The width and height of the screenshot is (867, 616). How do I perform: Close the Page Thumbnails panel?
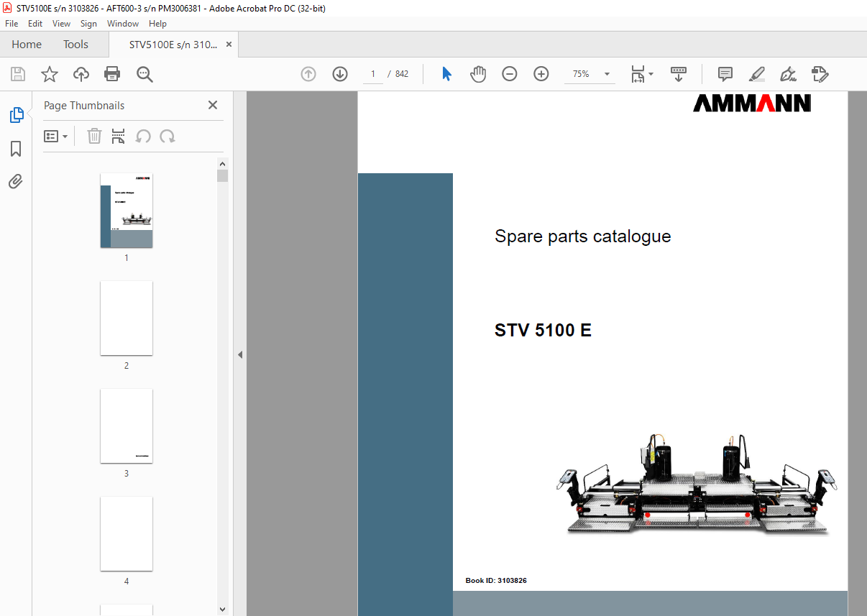tap(213, 105)
